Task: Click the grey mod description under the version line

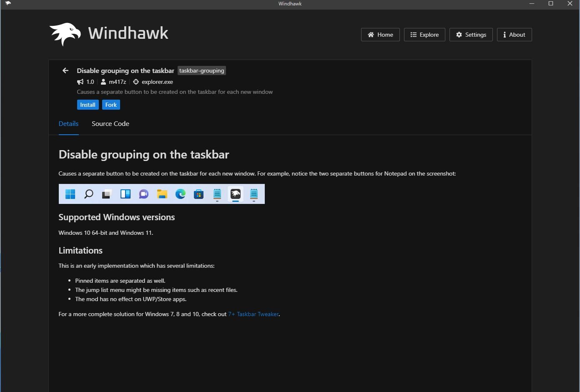Action: point(175,92)
